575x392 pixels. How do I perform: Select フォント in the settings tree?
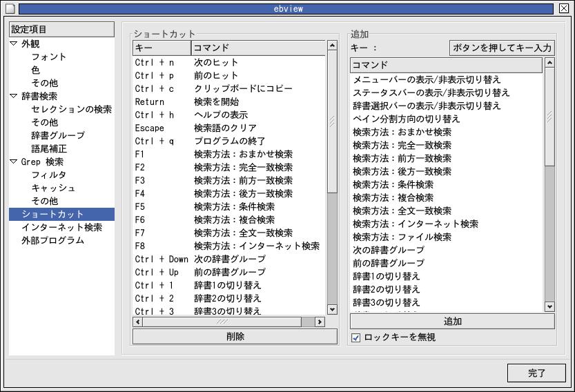click(49, 57)
